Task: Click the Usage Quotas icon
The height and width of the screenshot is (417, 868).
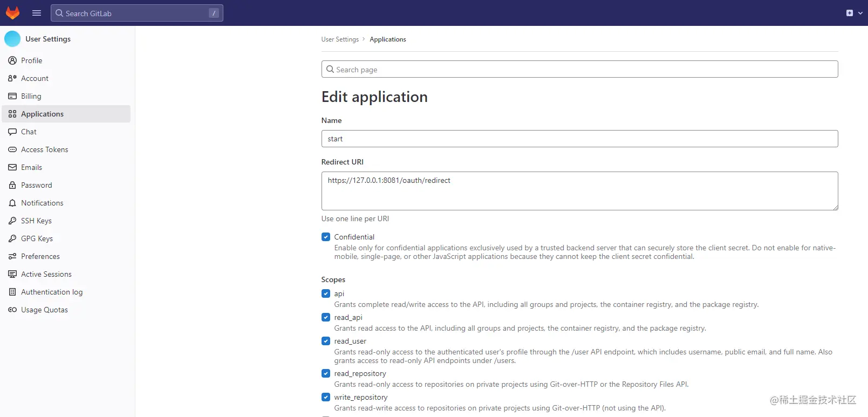Action: [12, 310]
